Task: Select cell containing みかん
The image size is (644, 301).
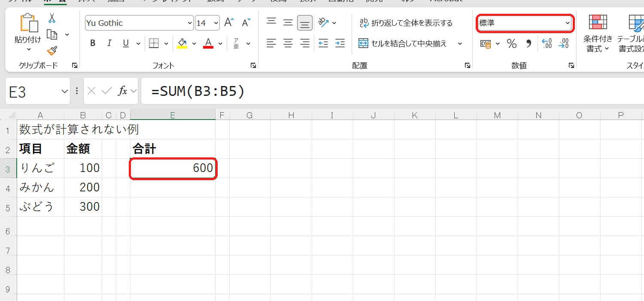Action: 41,187
